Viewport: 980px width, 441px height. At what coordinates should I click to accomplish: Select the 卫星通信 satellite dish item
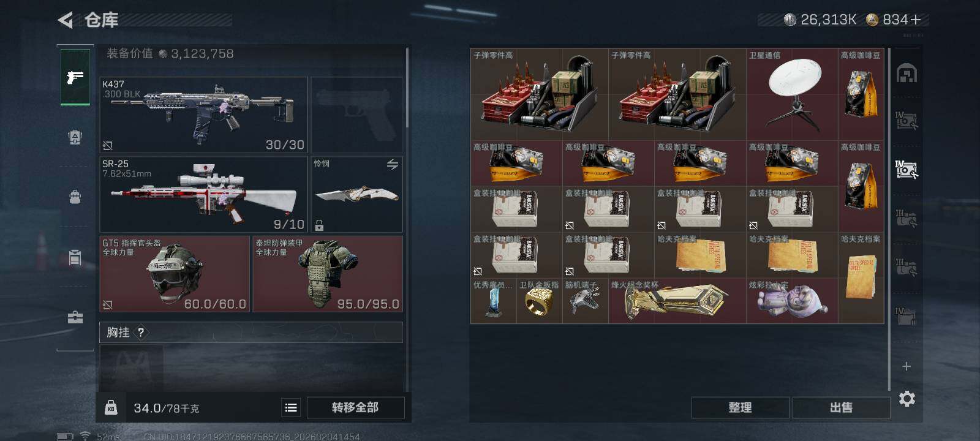coord(792,94)
